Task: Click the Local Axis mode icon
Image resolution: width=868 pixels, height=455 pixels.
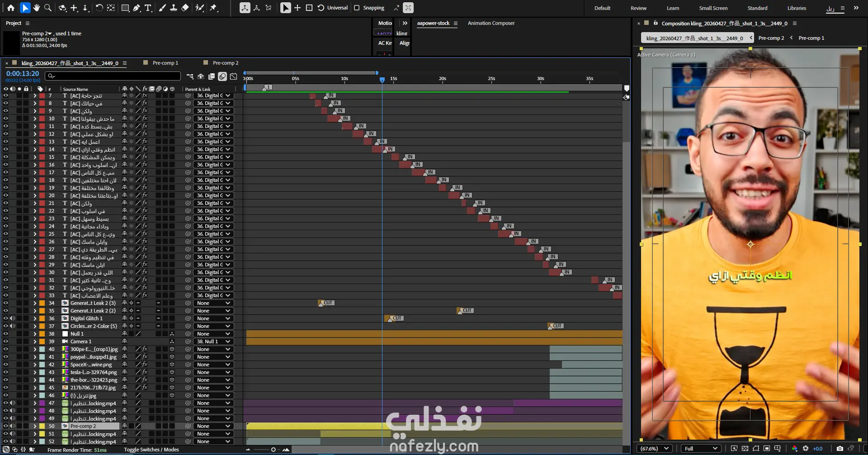Action: [245, 8]
